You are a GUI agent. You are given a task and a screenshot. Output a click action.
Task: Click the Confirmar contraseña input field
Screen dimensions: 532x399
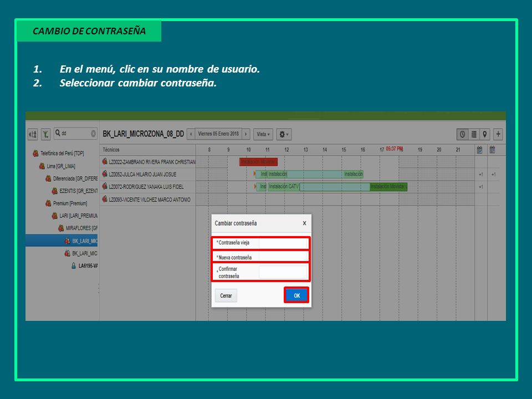coord(283,272)
